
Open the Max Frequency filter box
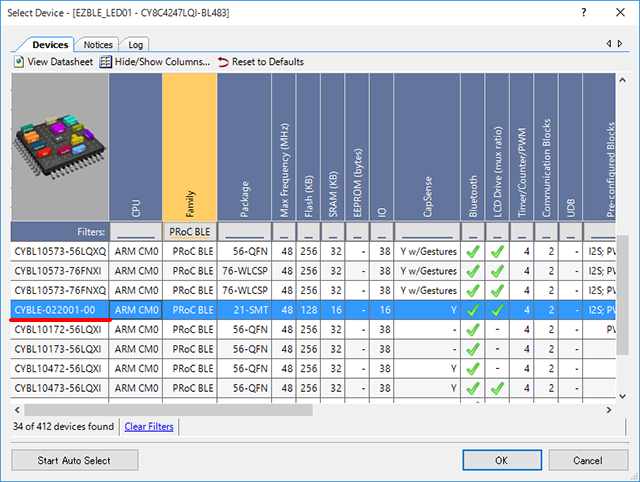[x=284, y=232]
